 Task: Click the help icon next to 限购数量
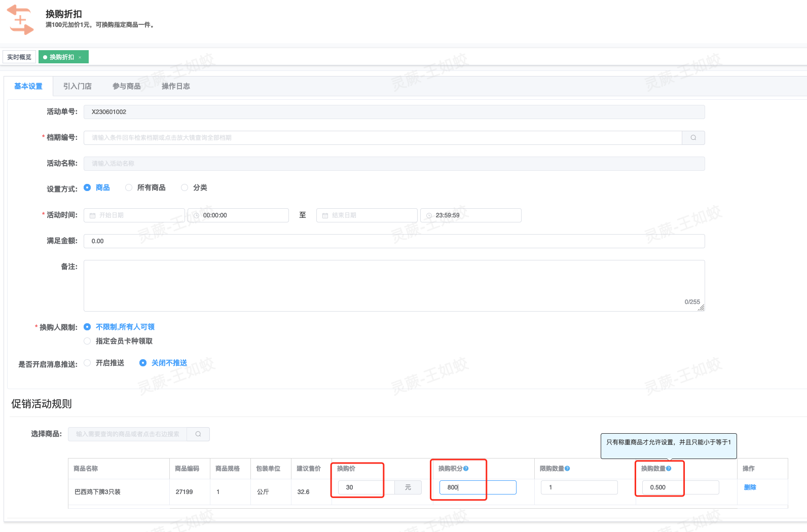pyautogui.click(x=567, y=469)
